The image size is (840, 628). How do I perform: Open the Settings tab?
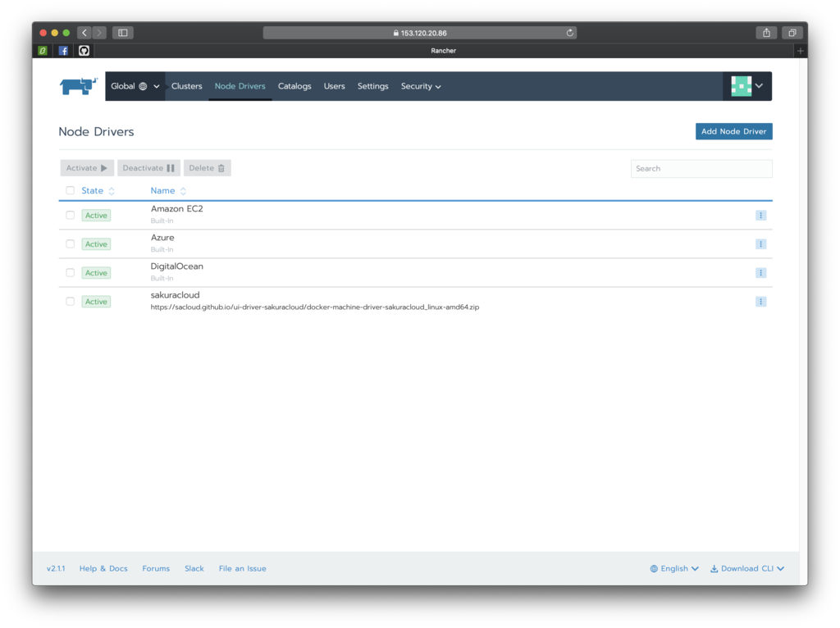pyautogui.click(x=373, y=86)
